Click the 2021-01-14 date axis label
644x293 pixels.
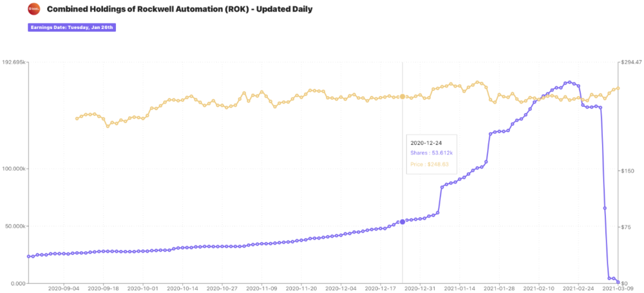tap(460, 289)
